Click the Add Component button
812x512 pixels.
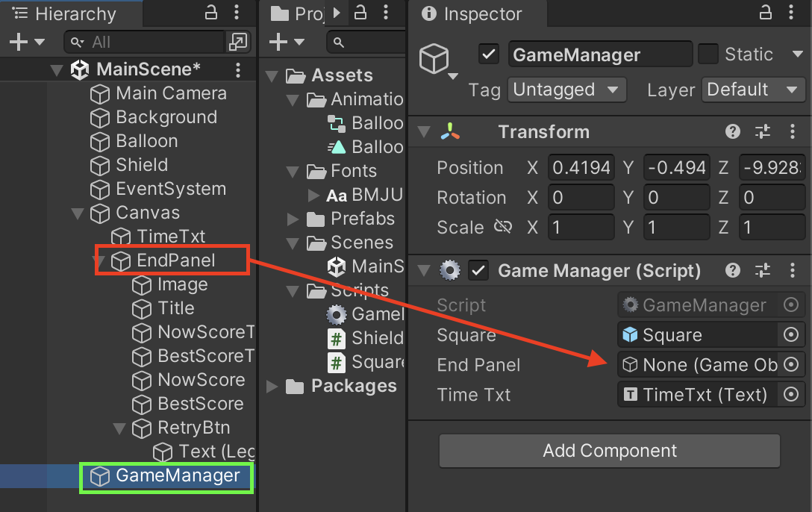point(610,450)
